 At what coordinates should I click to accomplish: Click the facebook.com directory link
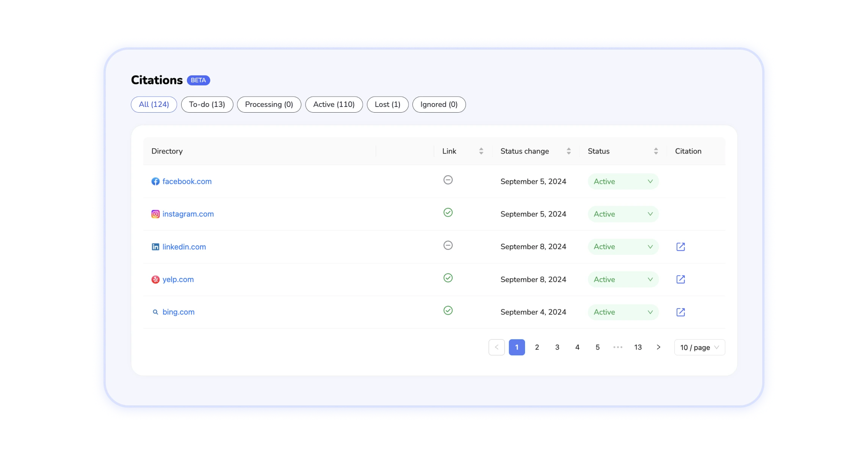[x=186, y=181]
